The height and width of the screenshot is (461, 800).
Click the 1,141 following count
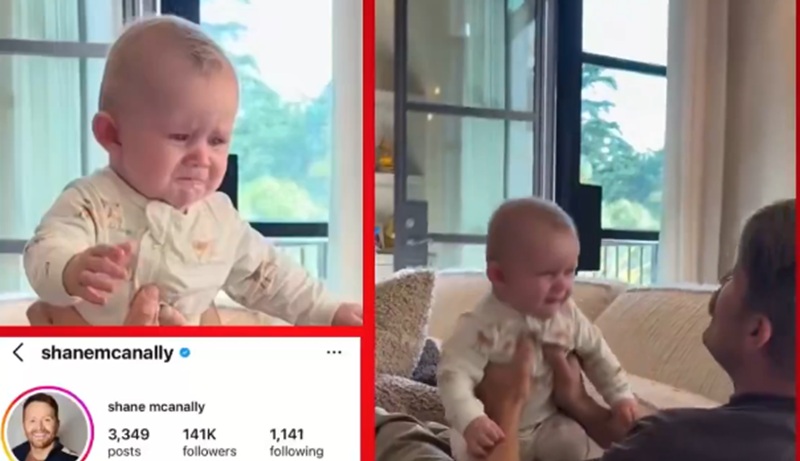(286, 434)
